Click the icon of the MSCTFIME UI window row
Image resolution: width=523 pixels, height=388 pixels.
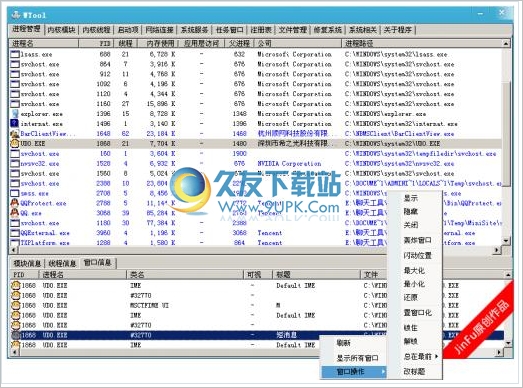tap(16, 305)
